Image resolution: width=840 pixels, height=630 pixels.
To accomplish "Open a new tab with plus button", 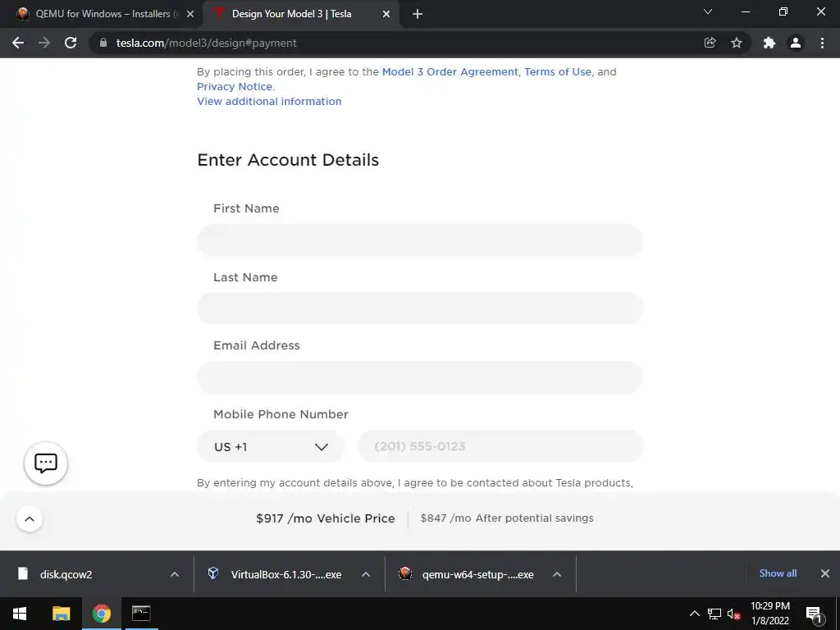I will click(x=418, y=15).
